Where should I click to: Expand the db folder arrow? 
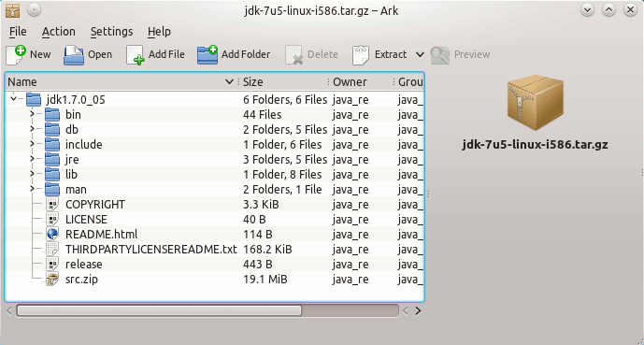coord(33,129)
